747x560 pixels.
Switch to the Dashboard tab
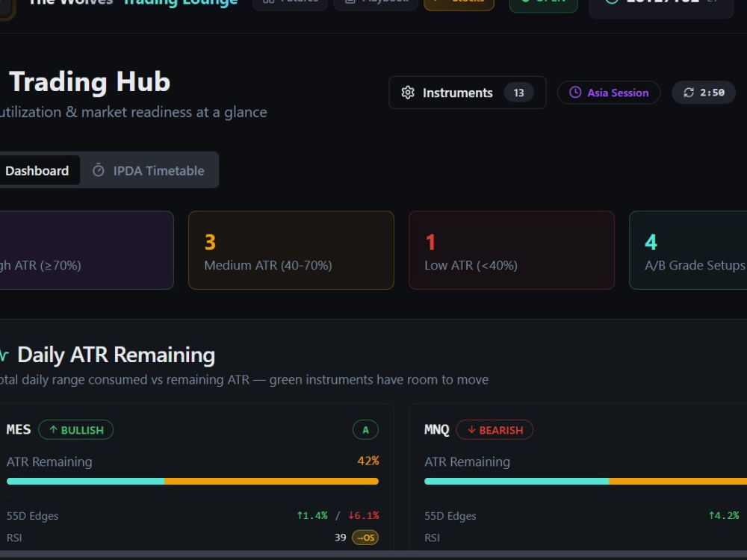point(37,170)
